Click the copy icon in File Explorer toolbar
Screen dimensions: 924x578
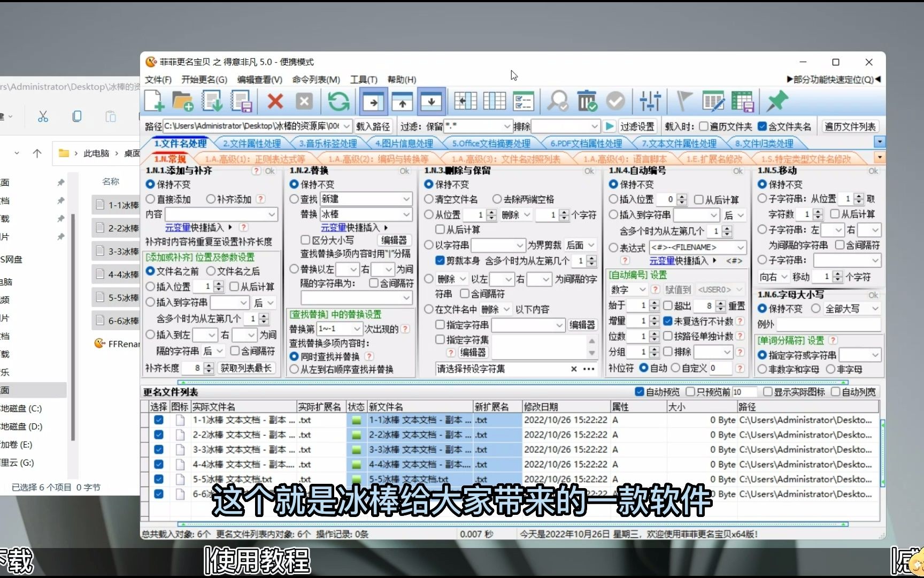[x=77, y=116]
